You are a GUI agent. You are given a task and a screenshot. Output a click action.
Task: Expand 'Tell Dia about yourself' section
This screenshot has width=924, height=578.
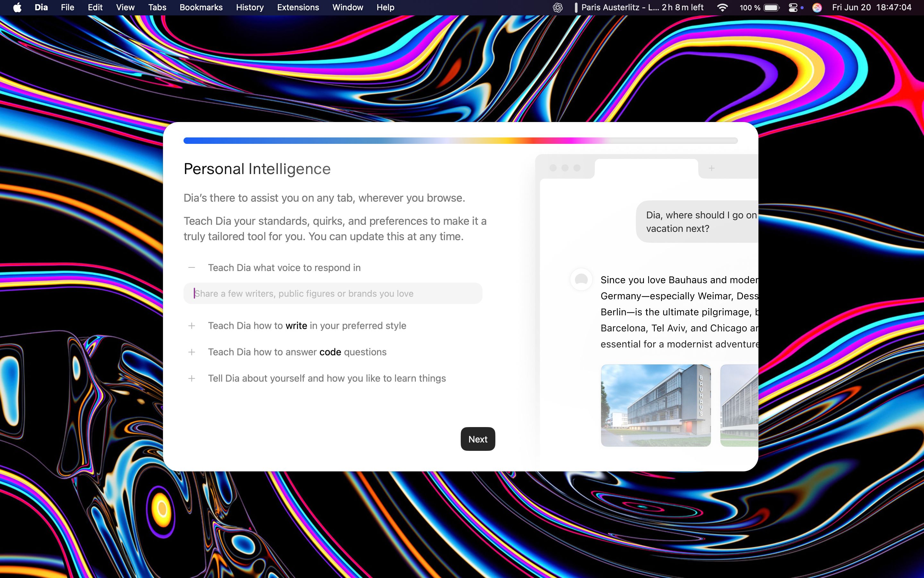click(x=192, y=379)
